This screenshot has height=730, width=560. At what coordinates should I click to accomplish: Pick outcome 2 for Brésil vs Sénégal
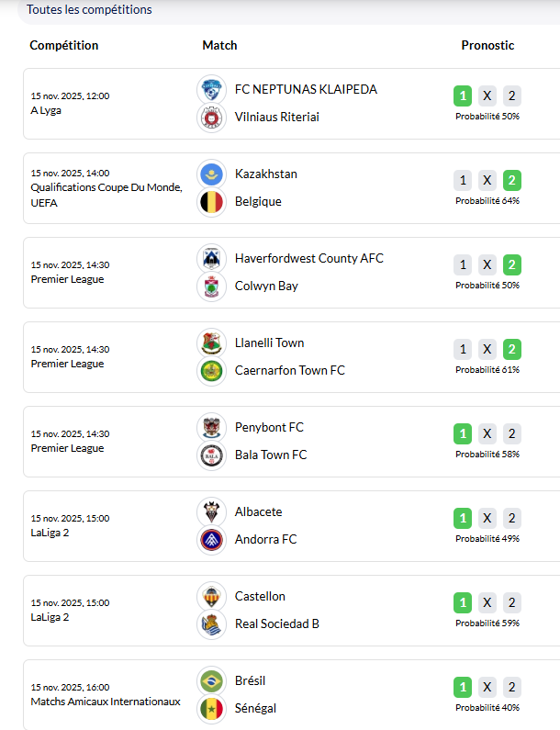click(x=512, y=687)
